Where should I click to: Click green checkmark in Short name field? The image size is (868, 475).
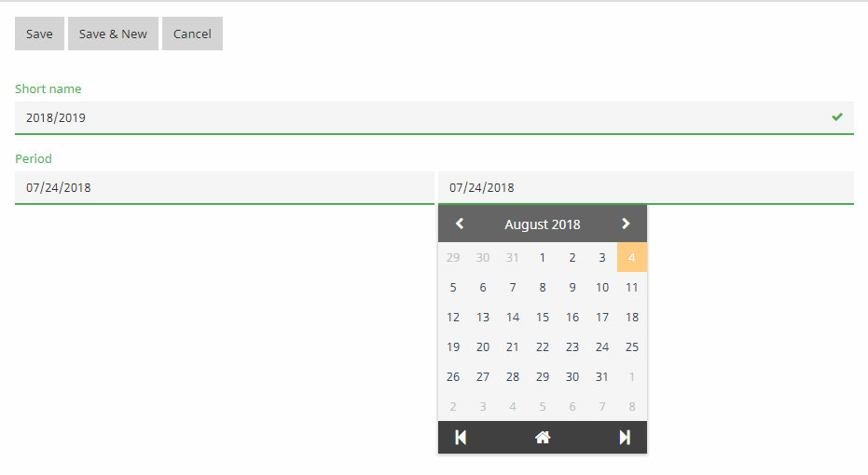point(837,116)
